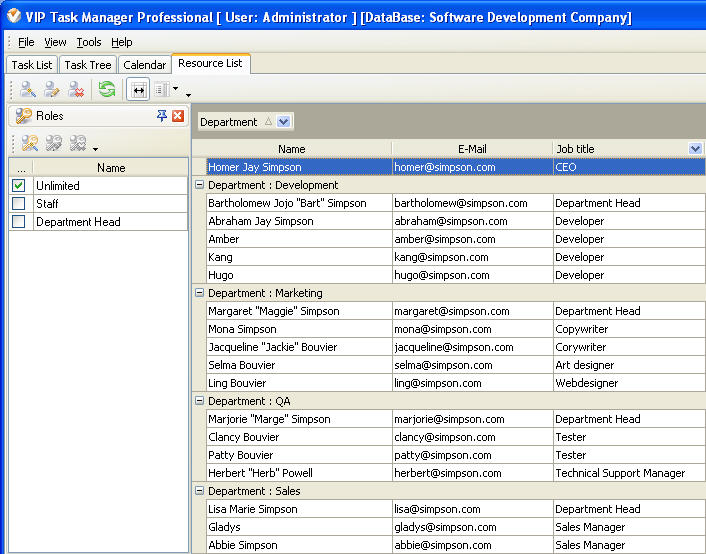Viewport: 706px width, 554px height.
Task: Sort by the E-Mail column header
Action: (472, 149)
